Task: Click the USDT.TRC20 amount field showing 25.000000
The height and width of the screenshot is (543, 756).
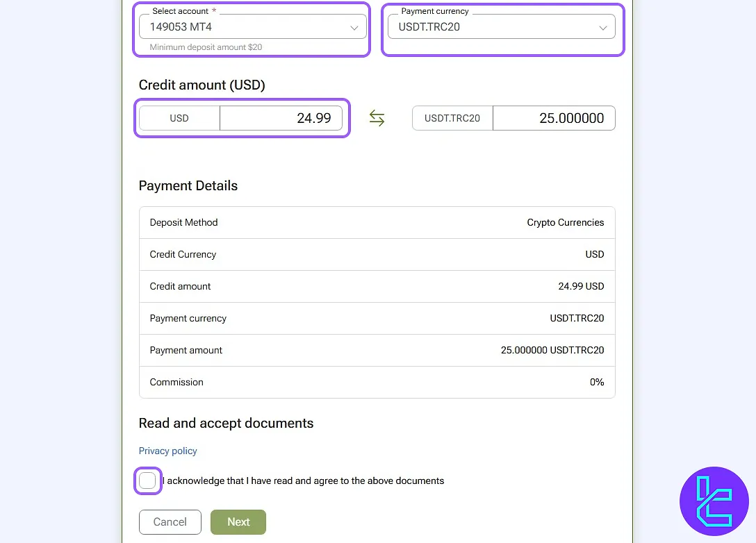Action: click(x=554, y=118)
